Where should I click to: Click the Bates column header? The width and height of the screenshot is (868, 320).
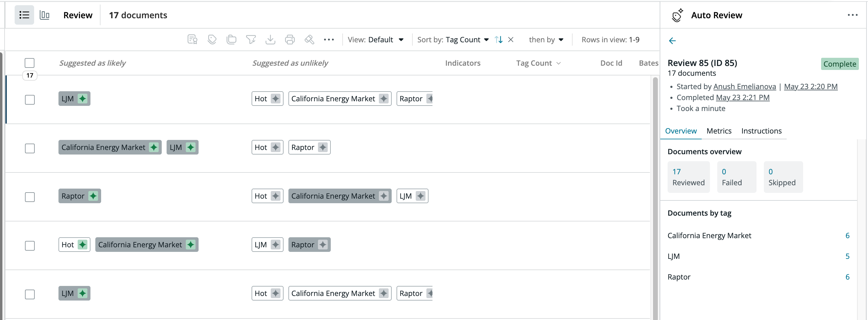coord(648,63)
